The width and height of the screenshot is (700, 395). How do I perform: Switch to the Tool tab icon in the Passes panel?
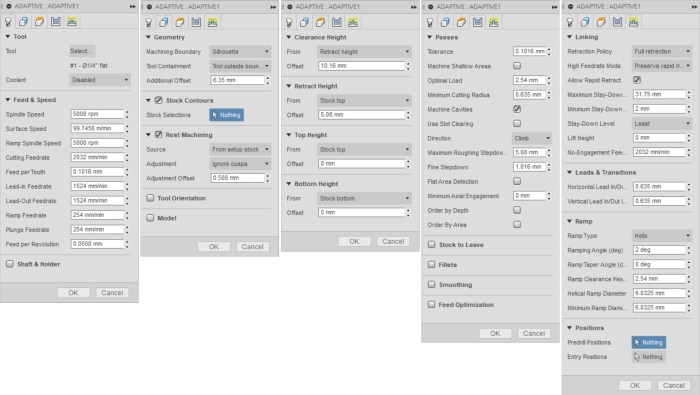[430, 22]
